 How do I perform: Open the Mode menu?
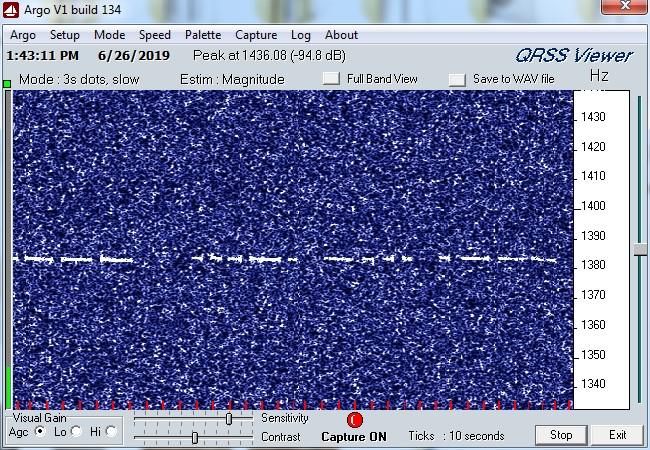click(109, 35)
